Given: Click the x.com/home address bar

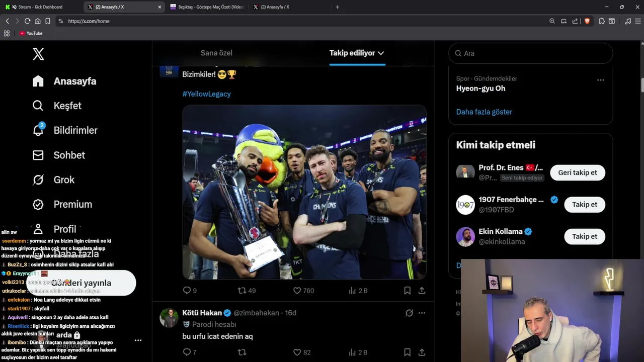Looking at the screenshot, I should point(302,21).
